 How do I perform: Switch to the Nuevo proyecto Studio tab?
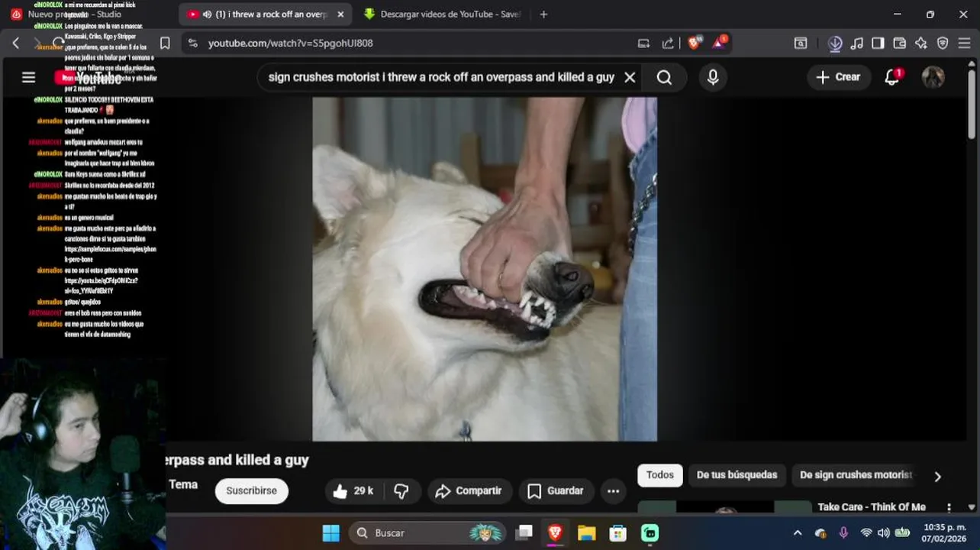tap(76, 15)
